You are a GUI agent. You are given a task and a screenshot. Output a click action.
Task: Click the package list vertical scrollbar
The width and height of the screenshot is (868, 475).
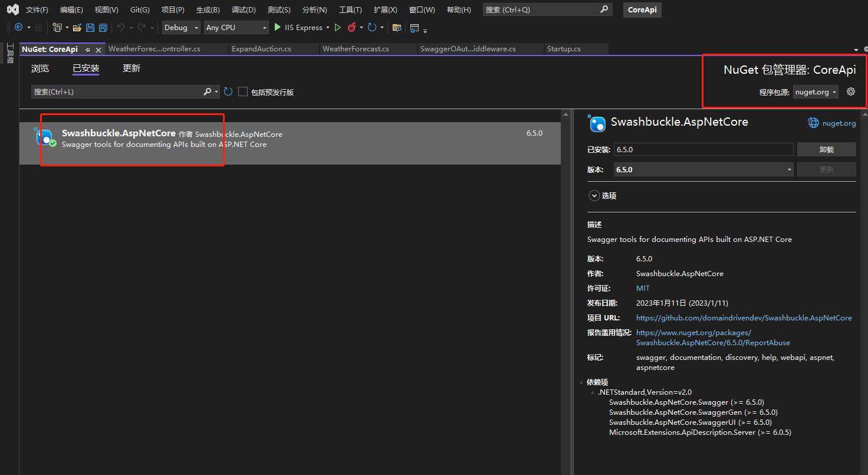tap(566, 292)
